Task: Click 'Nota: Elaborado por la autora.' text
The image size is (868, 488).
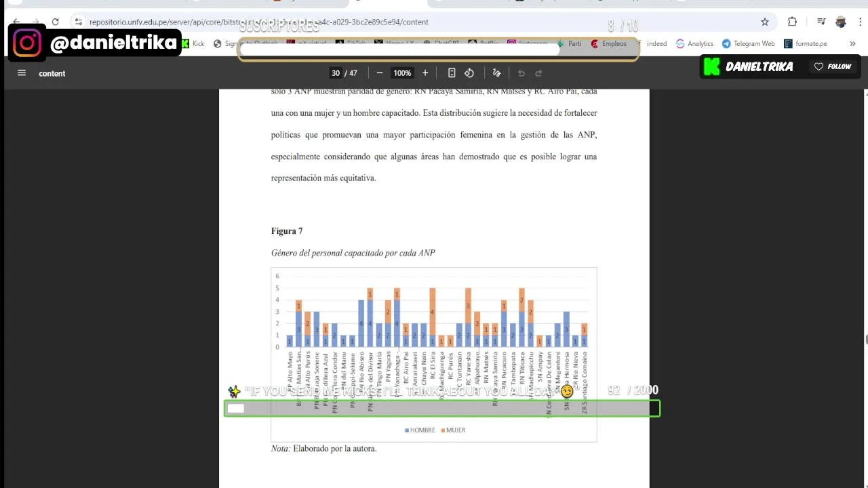Action: click(323, 449)
